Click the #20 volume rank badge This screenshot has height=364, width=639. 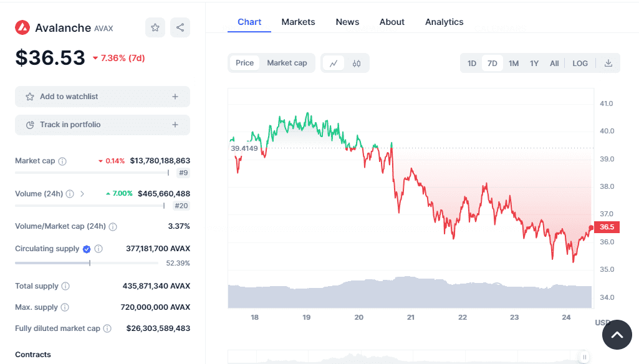pos(181,206)
